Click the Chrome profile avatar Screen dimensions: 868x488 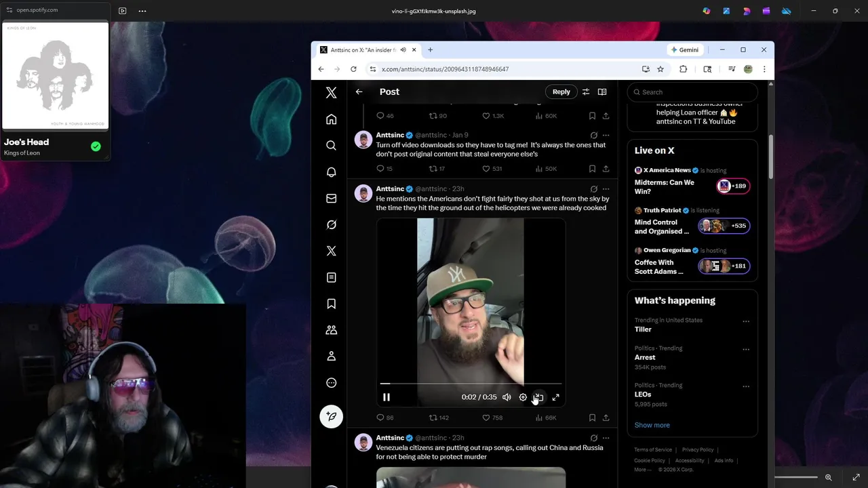(748, 69)
